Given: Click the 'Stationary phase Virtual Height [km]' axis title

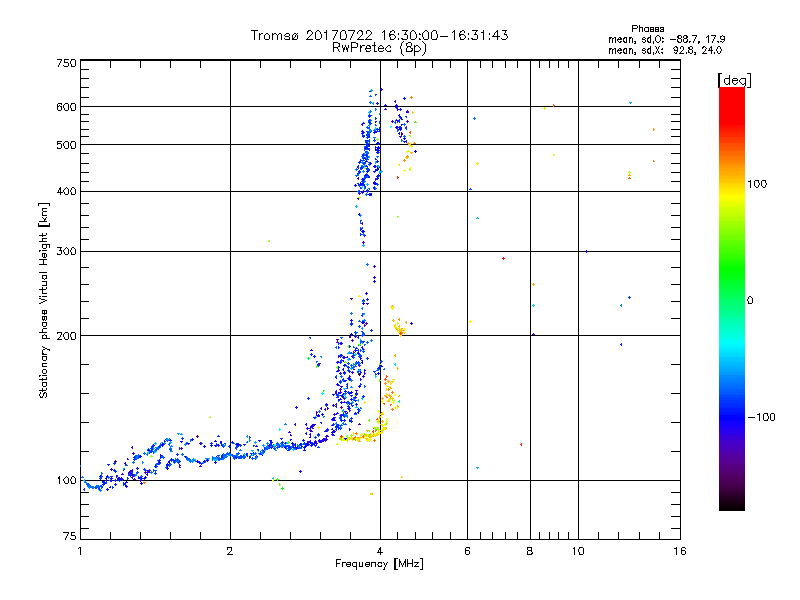Looking at the screenshot, I should [43, 300].
